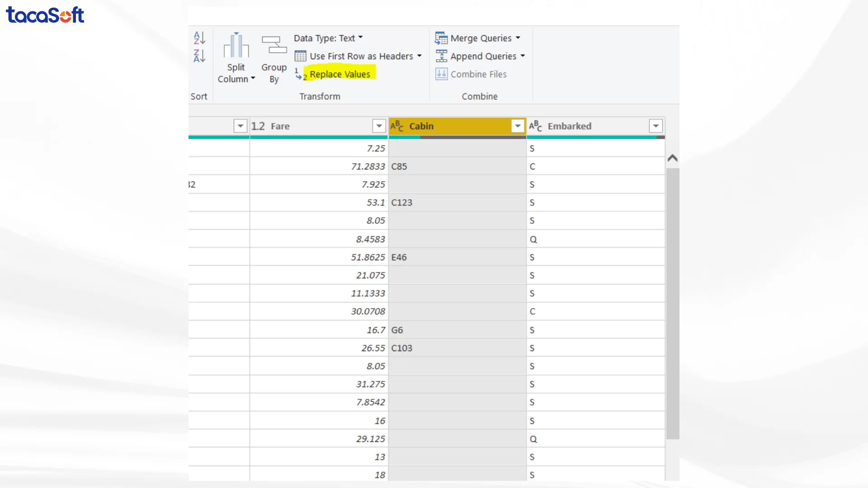Open filter dropdown of column left of Fare
The width and height of the screenshot is (868, 488).
[x=241, y=126]
